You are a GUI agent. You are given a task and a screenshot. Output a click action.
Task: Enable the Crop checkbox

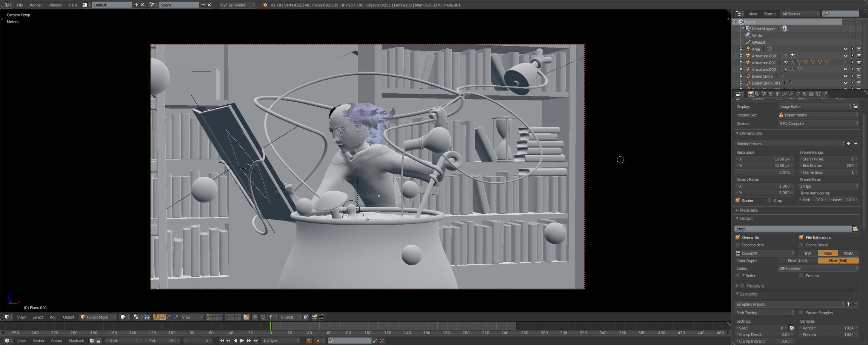click(770, 200)
